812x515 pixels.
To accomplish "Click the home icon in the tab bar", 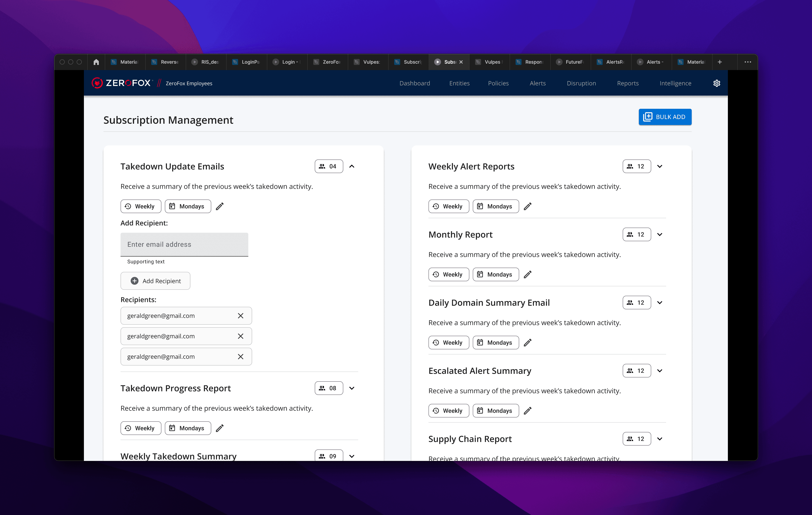I will (x=96, y=62).
